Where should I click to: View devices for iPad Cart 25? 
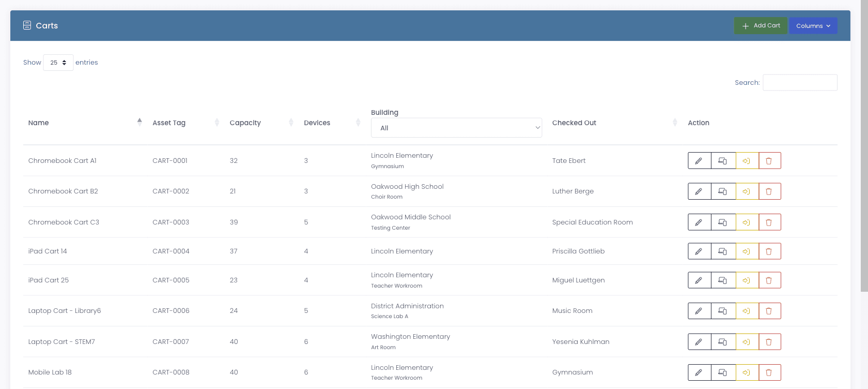[723, 280]
